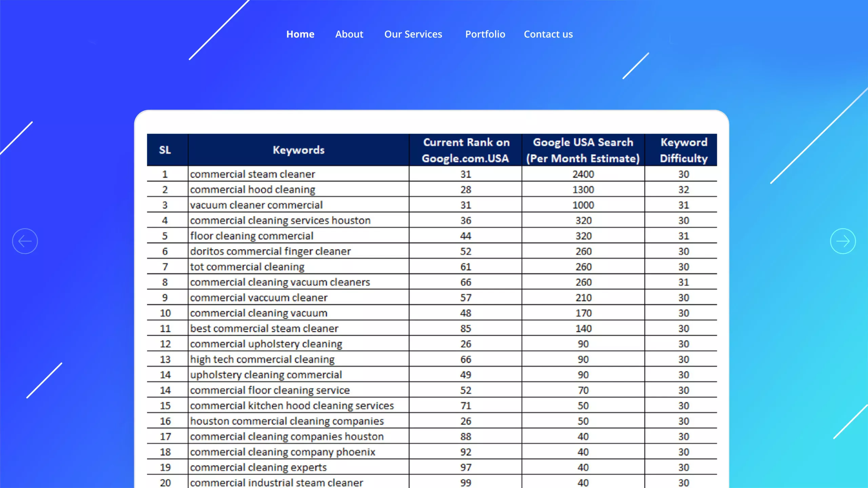This screenshot has width=868, height=488.
Task: Select the doritos commercial finger cleaner row
Action: click(270, 251)
